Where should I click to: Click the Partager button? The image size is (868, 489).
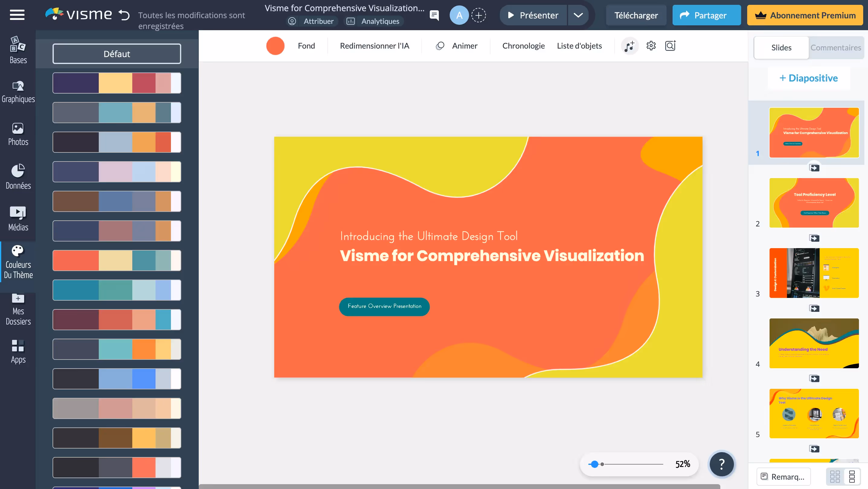(x=707, y=15)
